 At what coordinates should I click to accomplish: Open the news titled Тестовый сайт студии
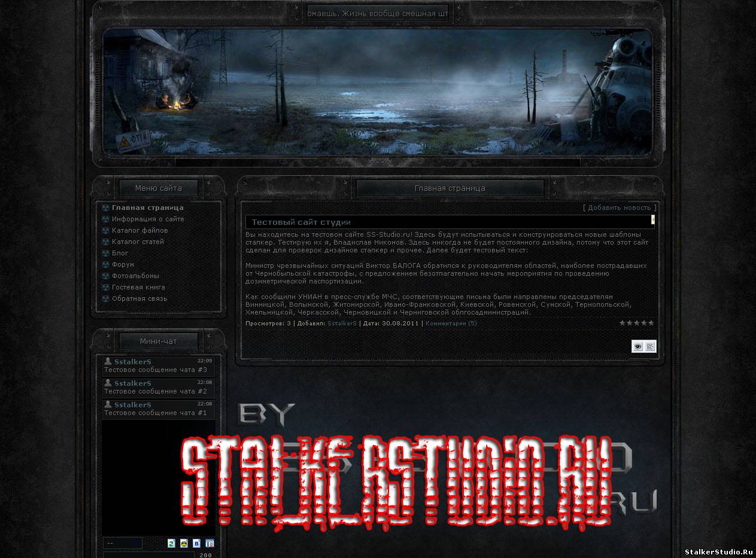tap(301, 222)
